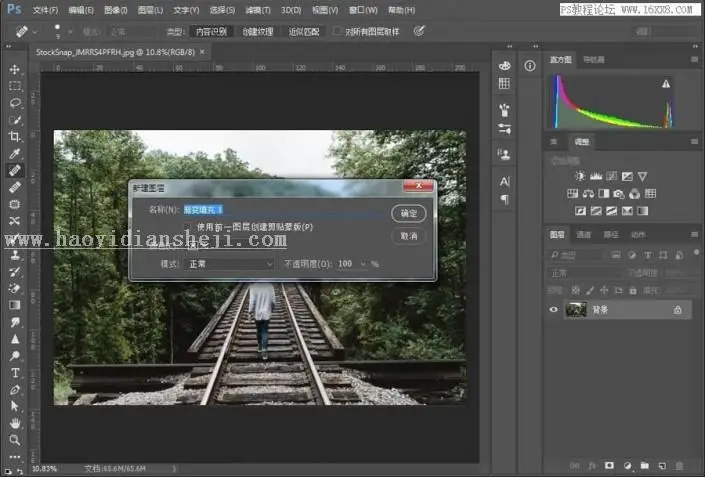
Task: Confirm the dialog with 确定
Action: click(409, 214)
